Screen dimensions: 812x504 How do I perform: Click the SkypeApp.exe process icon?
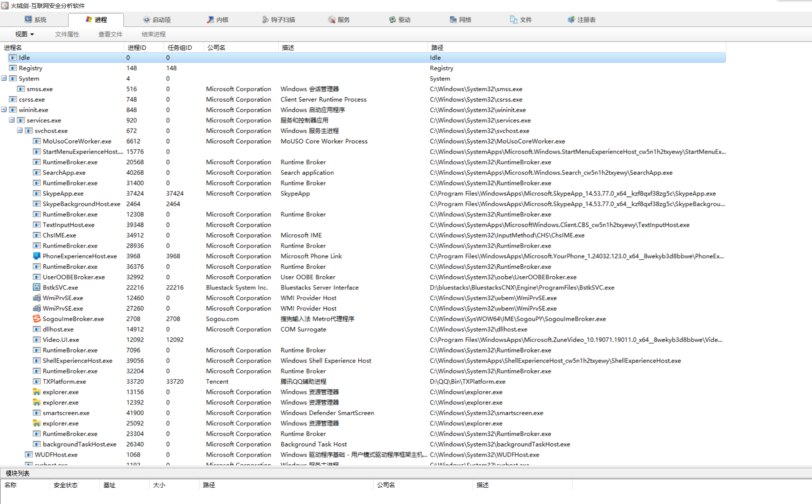(37, 193)
